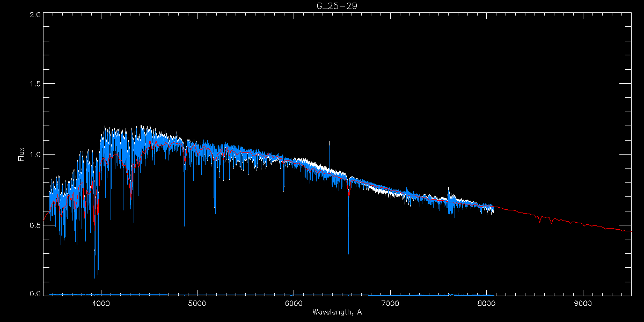Viewport: 644px width, 322px height.
Task: Select the 4000 x-axis tick label
Action: (101, 304)
